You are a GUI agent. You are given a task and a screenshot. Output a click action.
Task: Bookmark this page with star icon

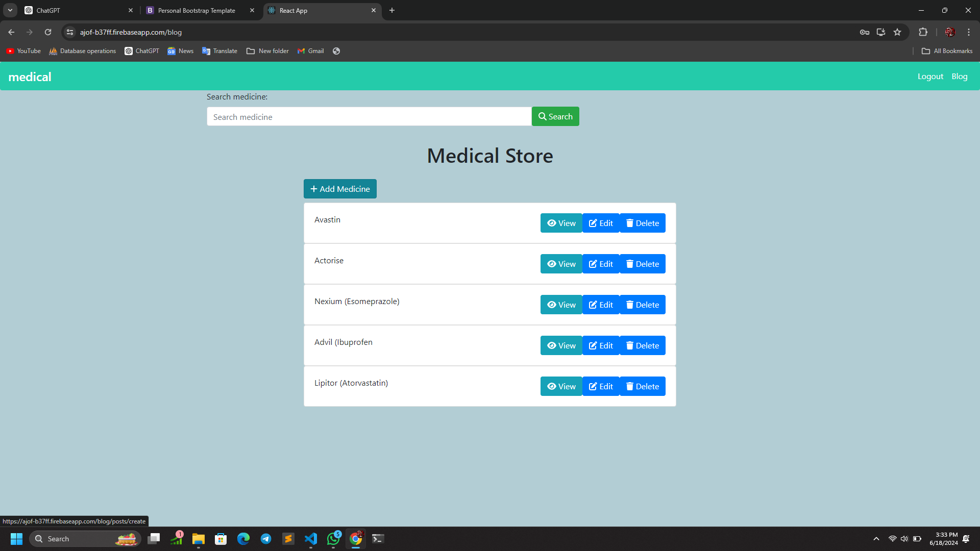897,32
